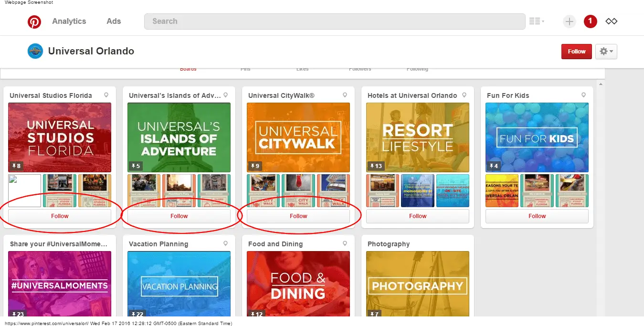Image resolution: width=644 pixels, height=326 pixels.
Task: Open the Food and Dining board title
Action: (275, 244)
